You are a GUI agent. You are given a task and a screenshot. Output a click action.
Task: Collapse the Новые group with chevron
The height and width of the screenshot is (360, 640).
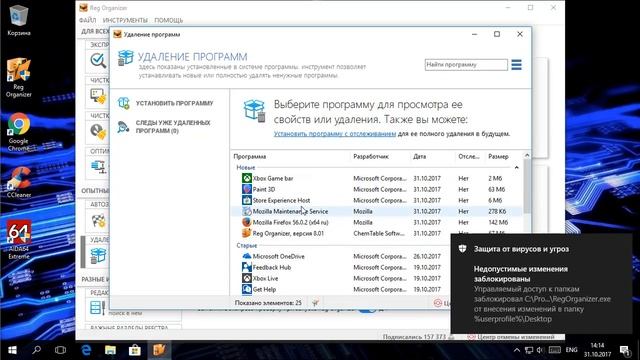pos(516,168)
